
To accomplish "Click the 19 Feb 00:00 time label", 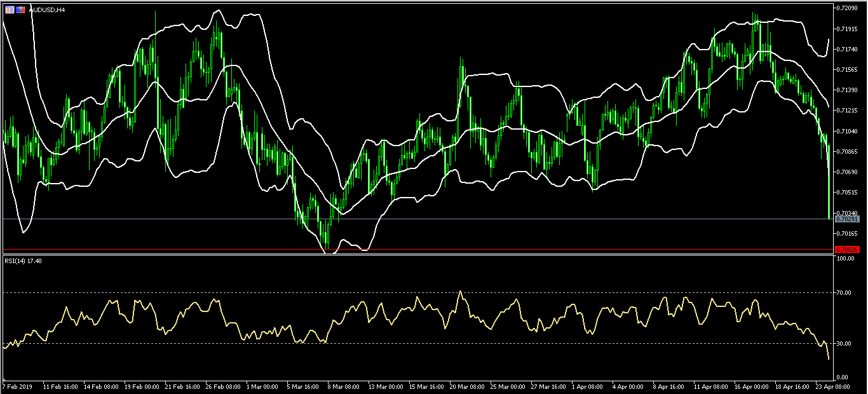I will pyautogui.click(x=142, y=386).
